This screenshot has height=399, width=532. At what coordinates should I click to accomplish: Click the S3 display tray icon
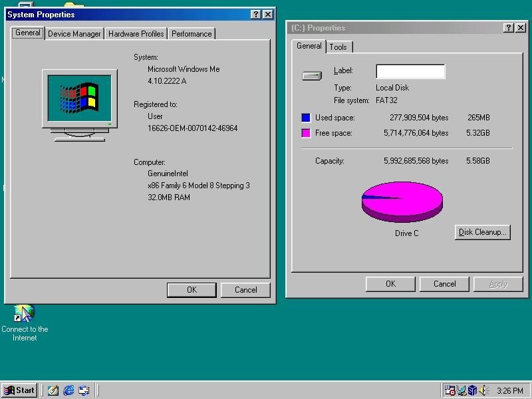[472, 390]
